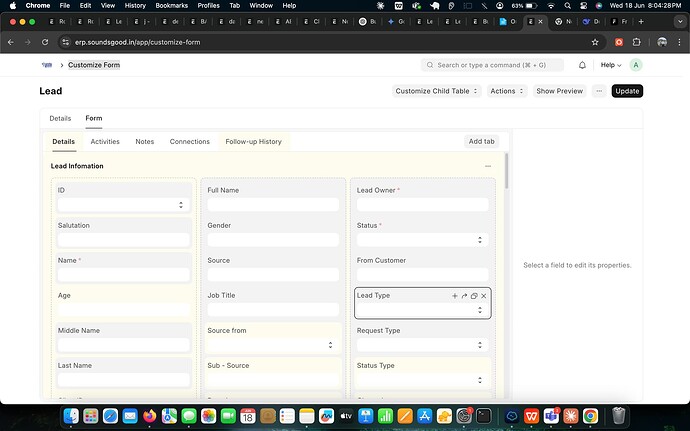Click the site info icon in the address bar
Viewport: 690px width, 431px height.
(66, 42)
